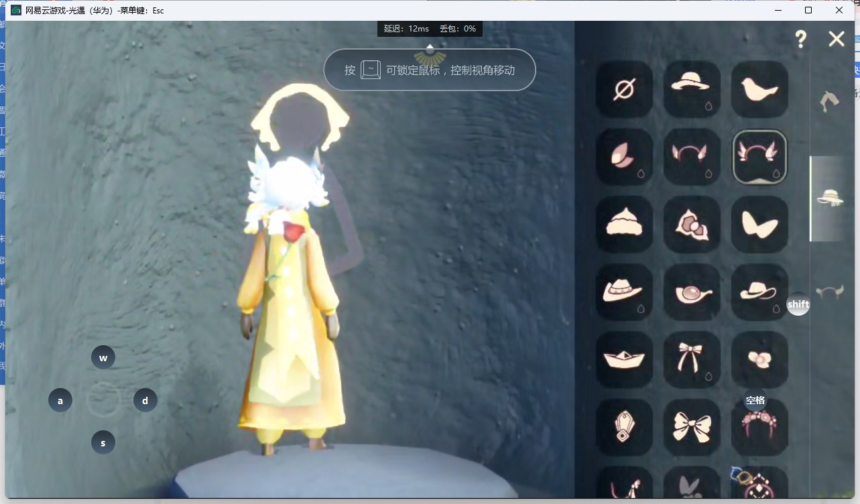
Task: Equip the wide-brim sun hat
Action: 692,89
